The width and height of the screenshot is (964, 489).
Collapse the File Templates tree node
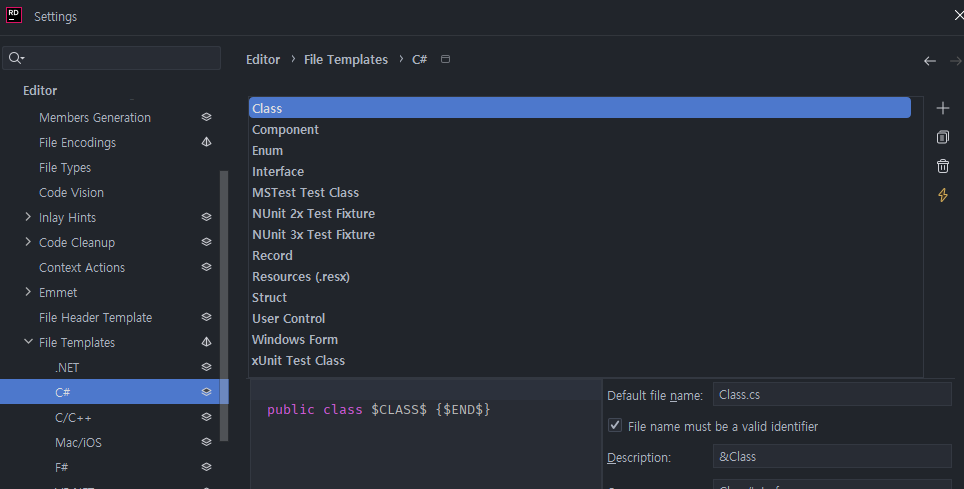pos(28,342)
